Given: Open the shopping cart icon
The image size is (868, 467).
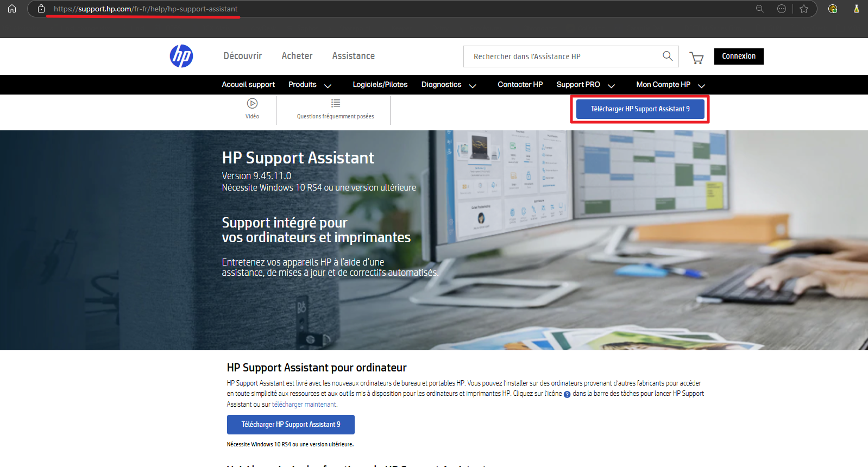Looking at the screenshot, I should point(696,58).
